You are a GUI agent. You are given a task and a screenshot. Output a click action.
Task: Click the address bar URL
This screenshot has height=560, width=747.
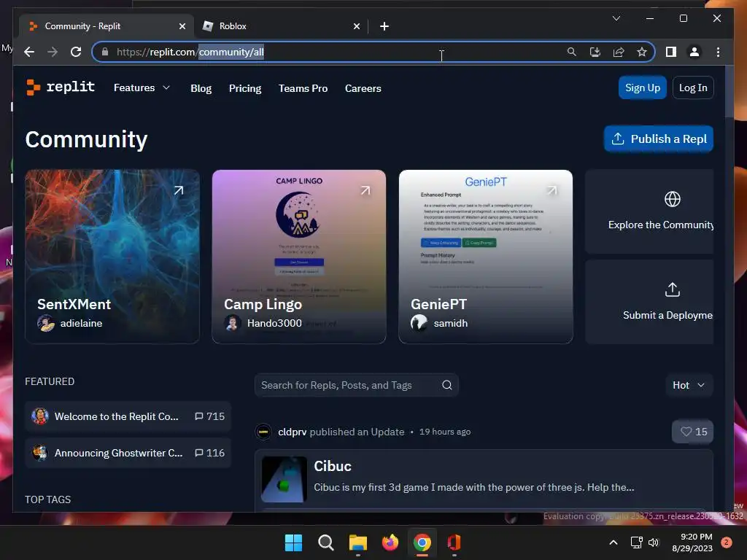point(190,52)
